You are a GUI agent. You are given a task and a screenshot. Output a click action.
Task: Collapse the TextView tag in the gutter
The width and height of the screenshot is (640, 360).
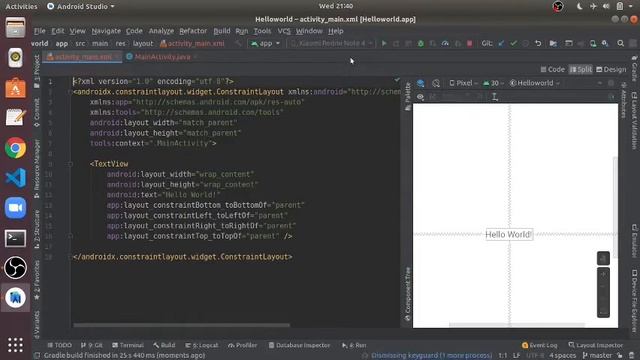70,164
